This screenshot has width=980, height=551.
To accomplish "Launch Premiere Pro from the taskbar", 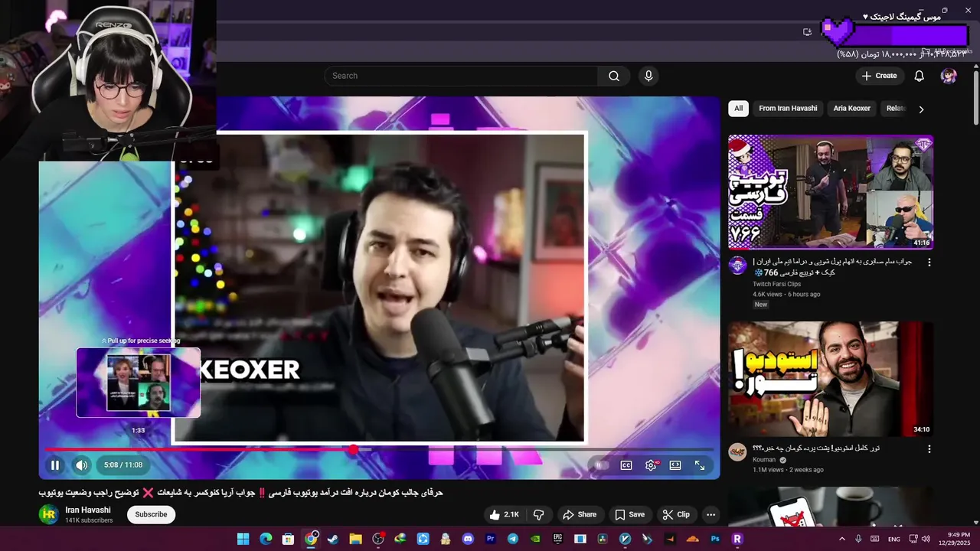I will (490, 539).
